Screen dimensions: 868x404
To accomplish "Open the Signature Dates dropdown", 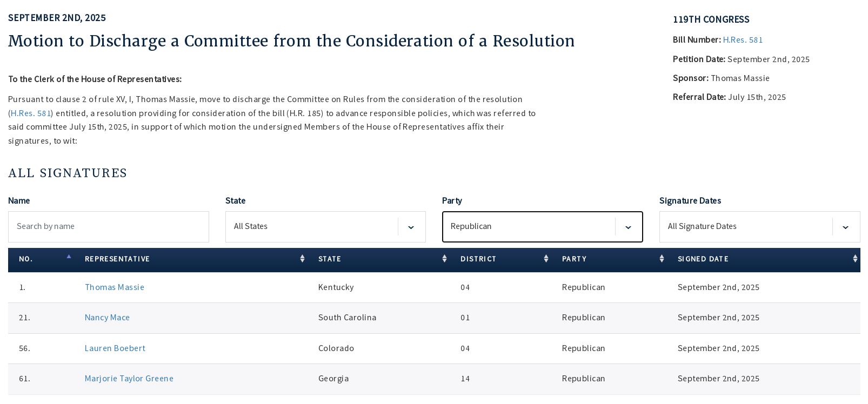I will [x=845, y=227].
